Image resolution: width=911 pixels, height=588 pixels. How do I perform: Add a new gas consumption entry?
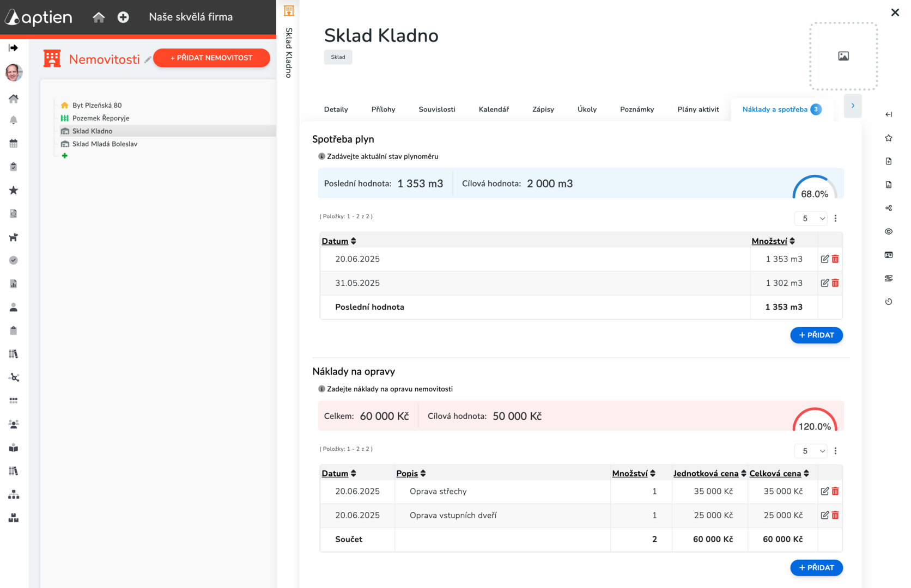pyautogui.click(x=816, y=335)
